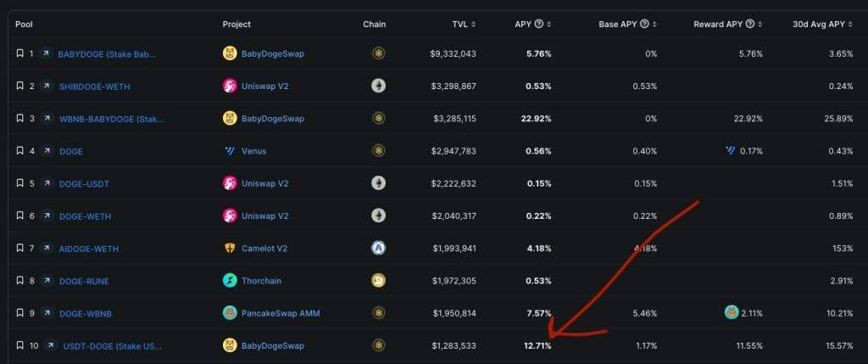
Task: Click the Venus project logo icon
Action: pyautogui.click(x=230, y=151)
